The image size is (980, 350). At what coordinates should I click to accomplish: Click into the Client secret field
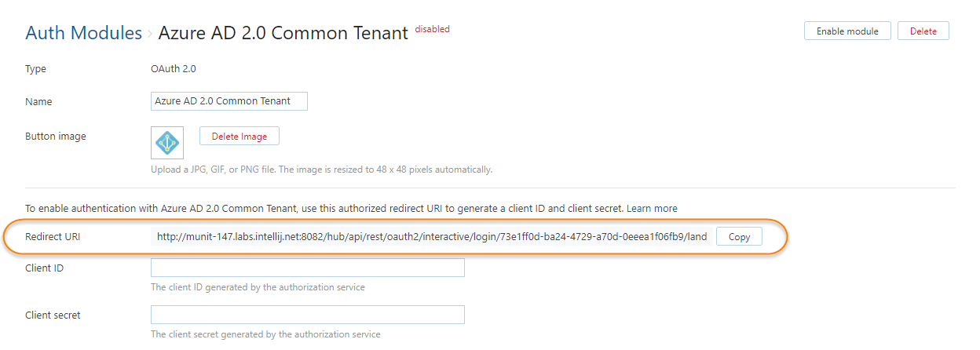(x=307, y=315)
